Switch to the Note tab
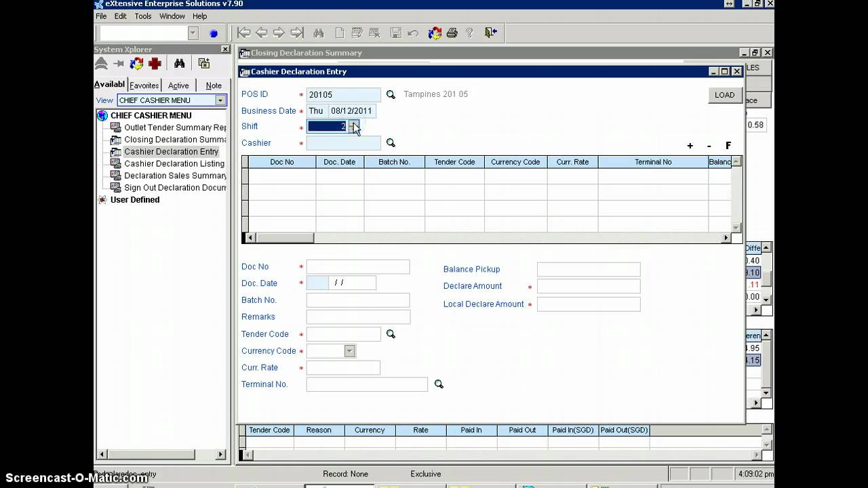The width and height of the screenshot is (868, 488). (x=214, y=85)
